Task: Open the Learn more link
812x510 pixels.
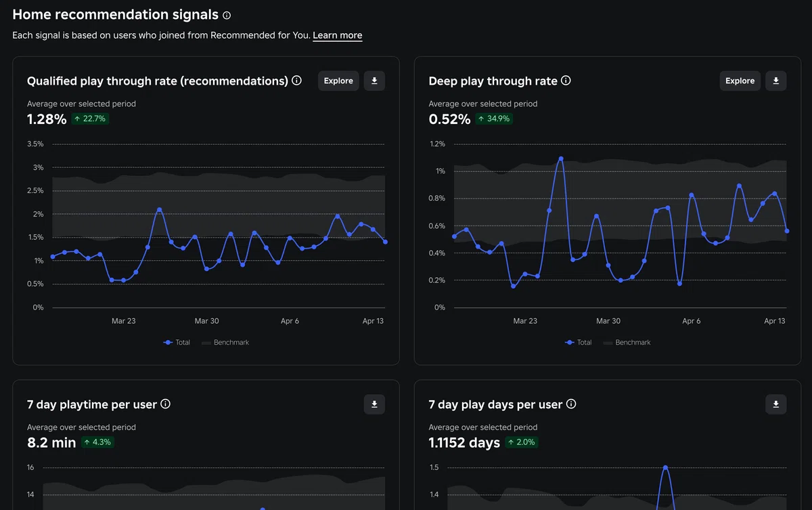Action: [338, 35]
